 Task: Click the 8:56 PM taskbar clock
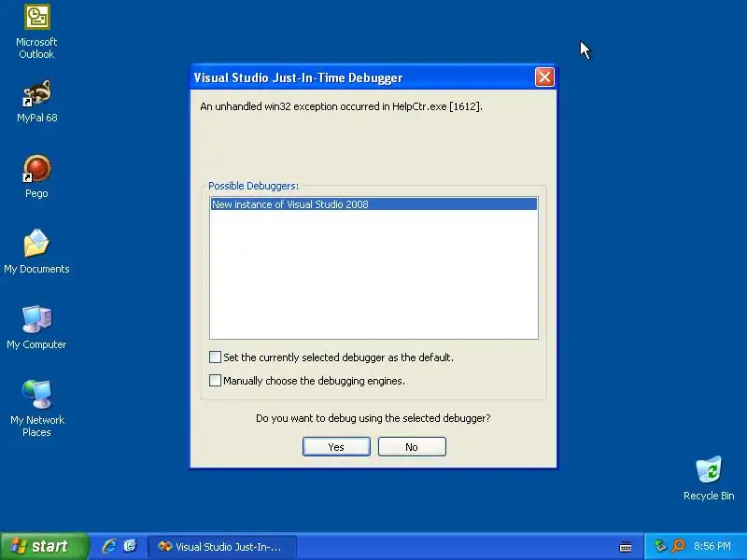coord(712,546)
